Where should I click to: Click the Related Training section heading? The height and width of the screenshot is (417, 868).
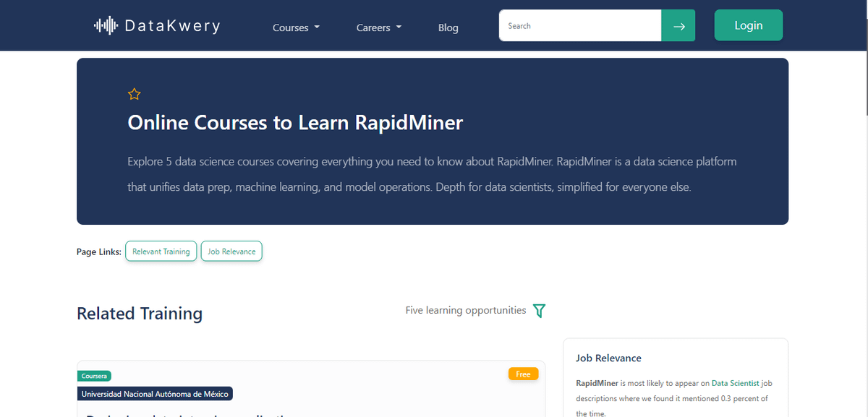point(140,314)
